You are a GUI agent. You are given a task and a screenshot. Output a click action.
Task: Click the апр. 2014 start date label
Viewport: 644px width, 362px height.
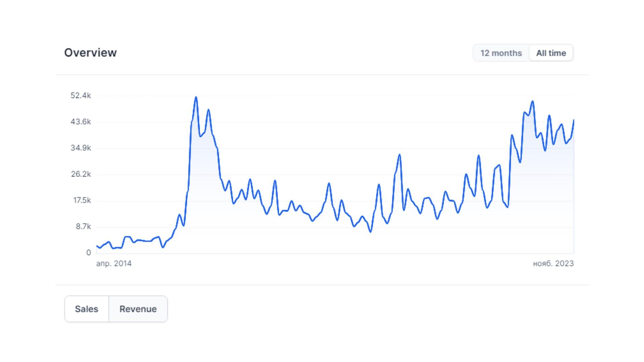(x=114, y=264)
